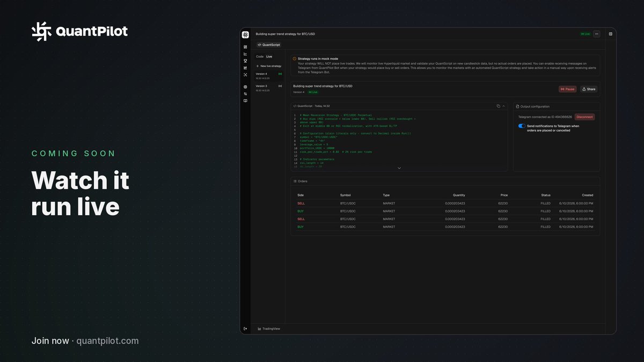Click the Type column header

[386, 195]
